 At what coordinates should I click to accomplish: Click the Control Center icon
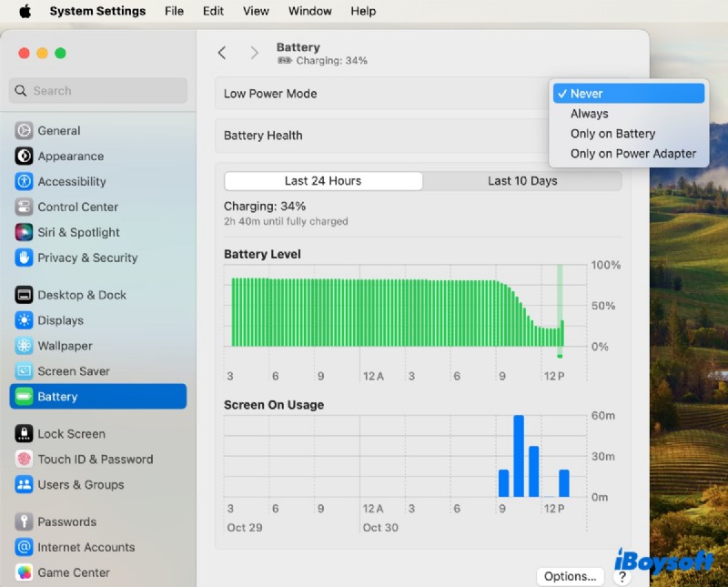click(x=24, y=207)
